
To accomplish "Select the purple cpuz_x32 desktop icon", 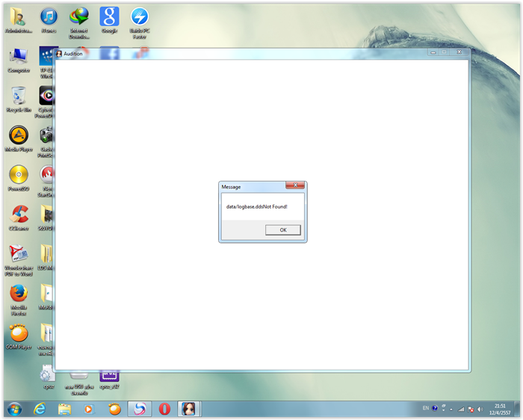I will pyautogui.click(x=109, y=380).
